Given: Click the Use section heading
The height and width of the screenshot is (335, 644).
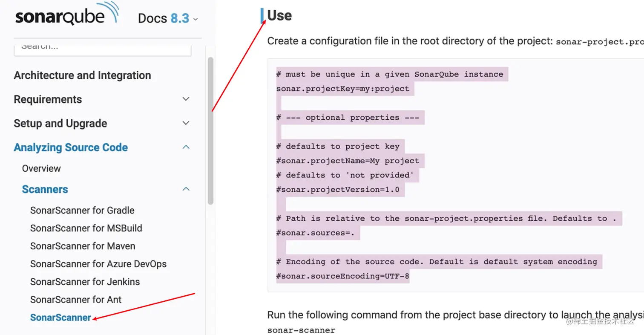Looking at the screenshot, I should click(279, 16).
